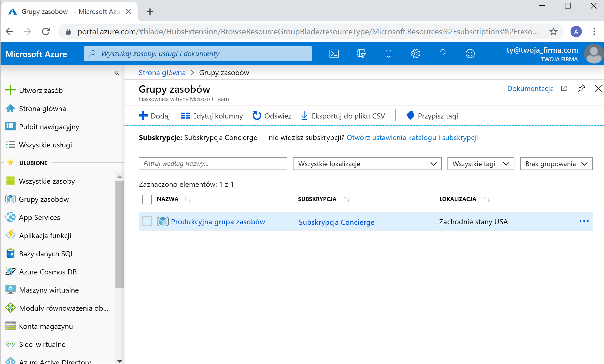
Task: Open link Otwórz ustawienia katalogu i subskrypcji
Action: 412,137
